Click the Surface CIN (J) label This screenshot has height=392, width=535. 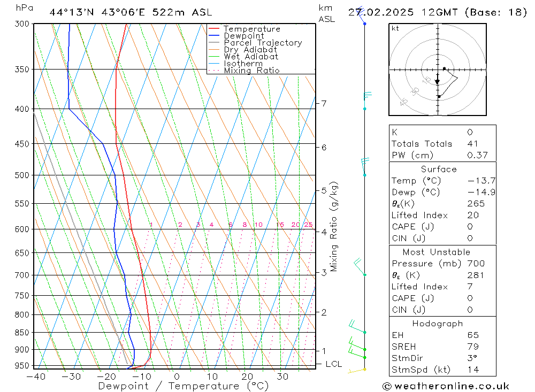(408, 239)
